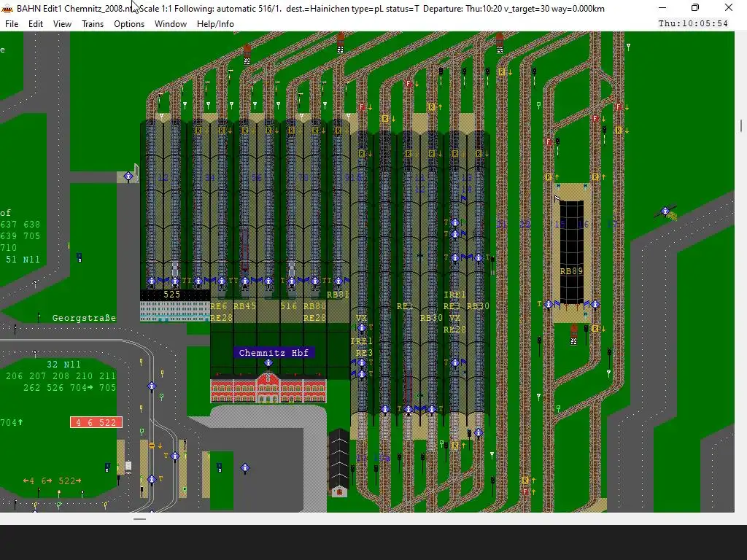Click the 51 N11 line text

[23, 260]
